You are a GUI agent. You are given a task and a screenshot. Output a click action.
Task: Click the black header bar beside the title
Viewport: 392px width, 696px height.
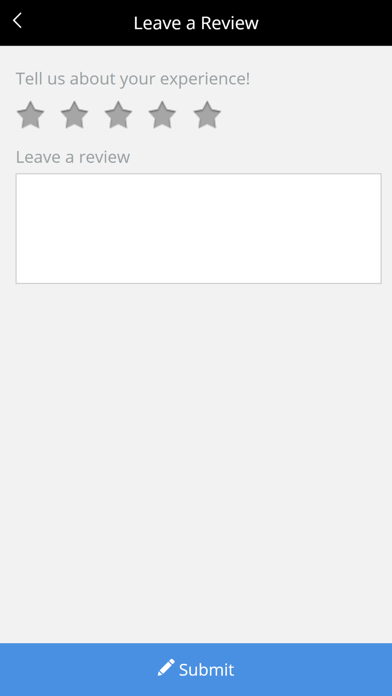[x=324, y=23]
